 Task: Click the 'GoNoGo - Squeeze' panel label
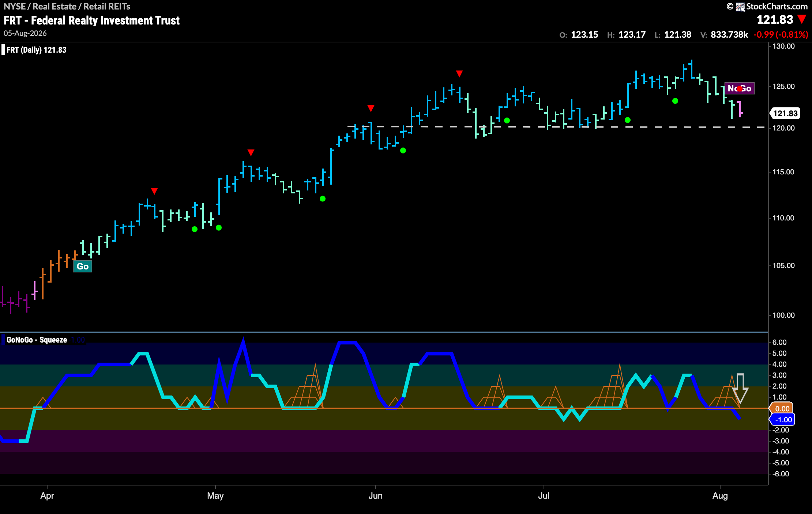point(37,340)
